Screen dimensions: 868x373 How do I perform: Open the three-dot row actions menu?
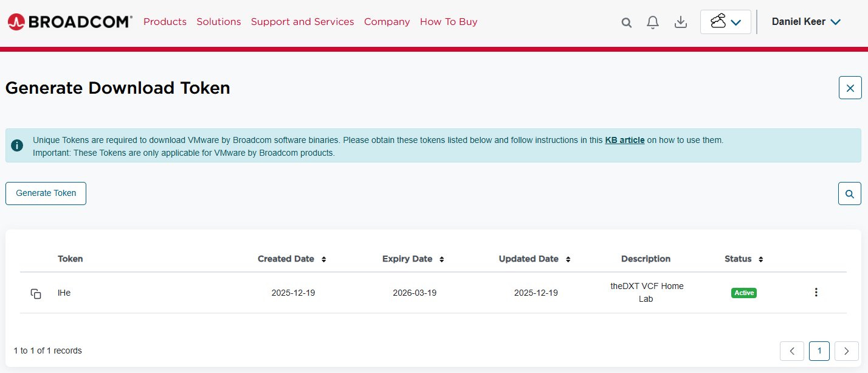coord(816,293)
